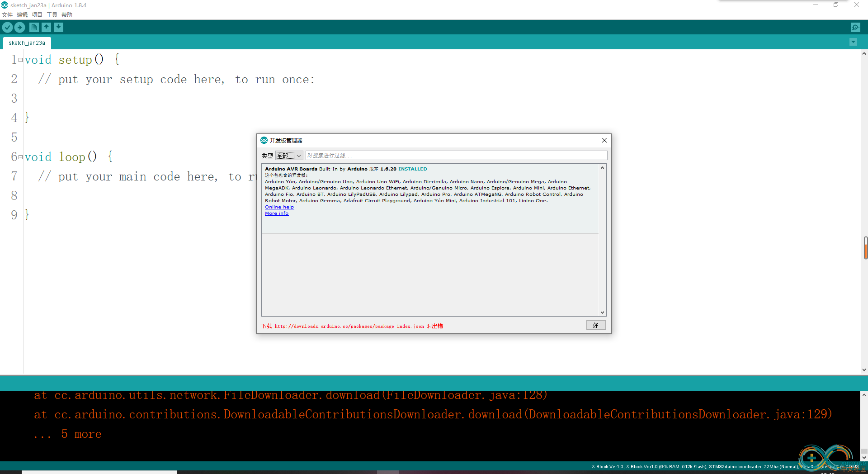The height and width of the screenshot is (474, 868).
Task: Click the 好 button in boards manager
Action: [x=596, y=325]
